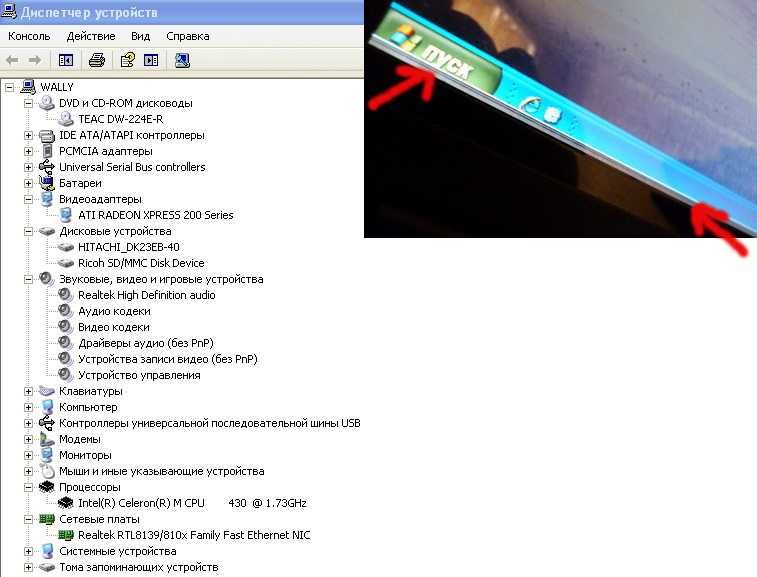
Task: Click the action pane toolbar icon
Action: coord(151,60)
